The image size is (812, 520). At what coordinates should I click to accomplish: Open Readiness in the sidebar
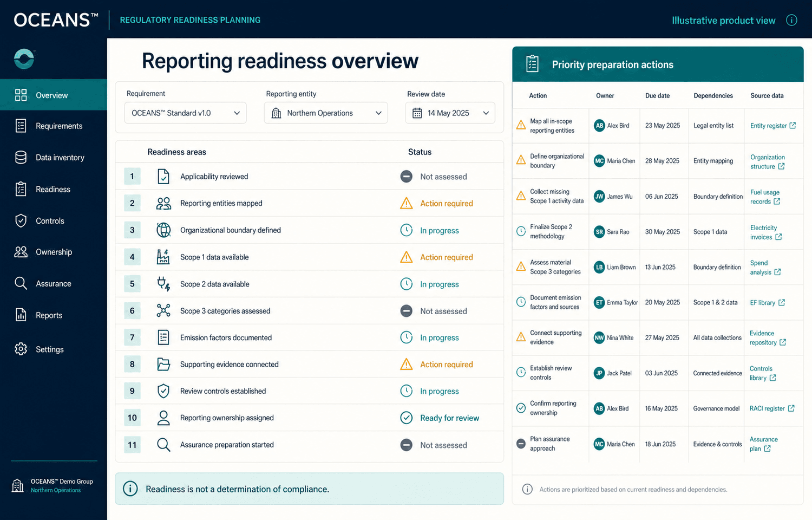click(x=54, y=189)
